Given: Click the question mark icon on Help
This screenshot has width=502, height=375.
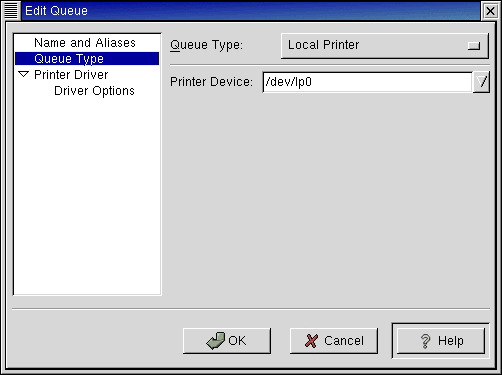Looking at the screenshot, I should 425,341.
